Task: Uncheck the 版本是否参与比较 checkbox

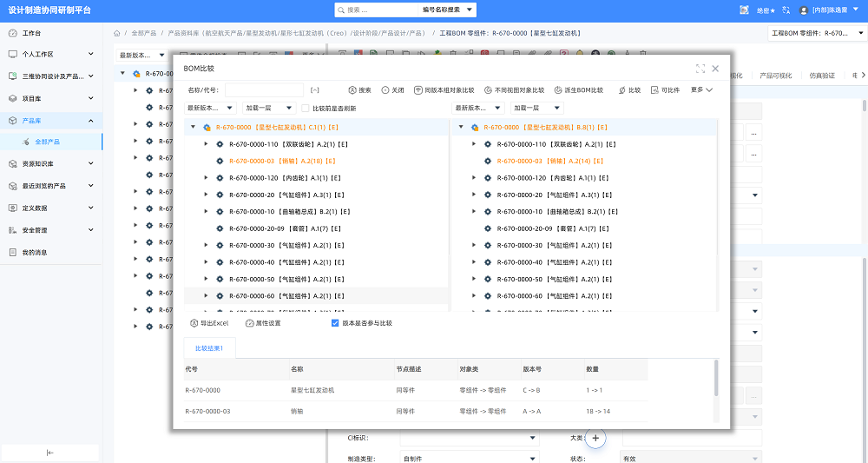Action: 335,323
